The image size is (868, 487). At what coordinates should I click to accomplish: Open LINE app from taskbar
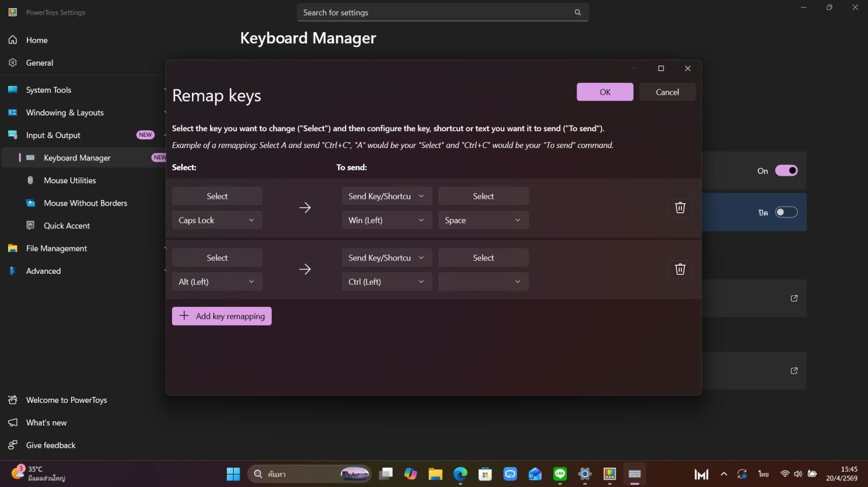pos(560,474)
